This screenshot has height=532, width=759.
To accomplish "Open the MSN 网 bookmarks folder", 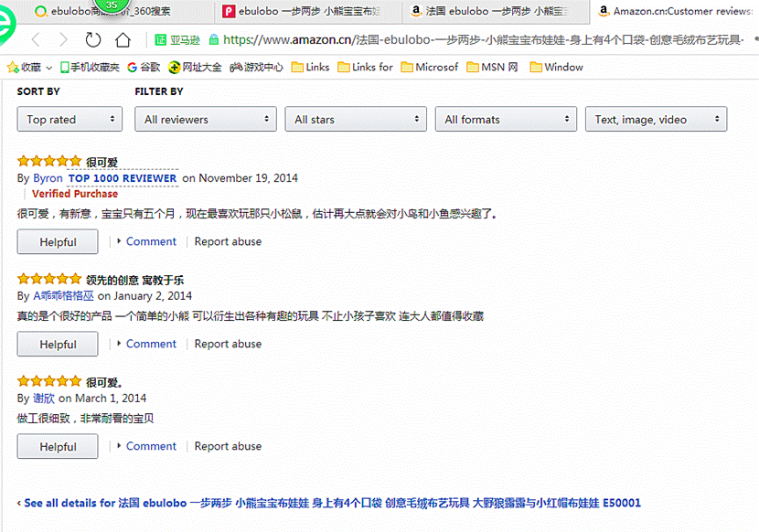I will [x=492, y=67].
